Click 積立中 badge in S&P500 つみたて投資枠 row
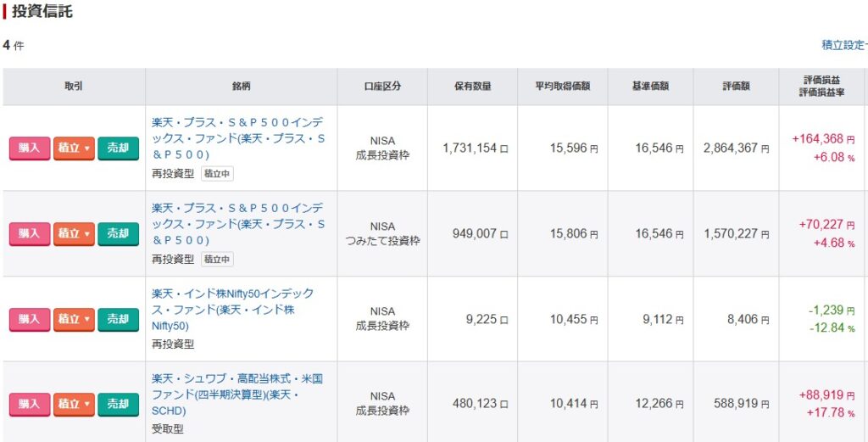Viewport: 868px width, 442px height. pyautogui.click(x=217, y=259)
